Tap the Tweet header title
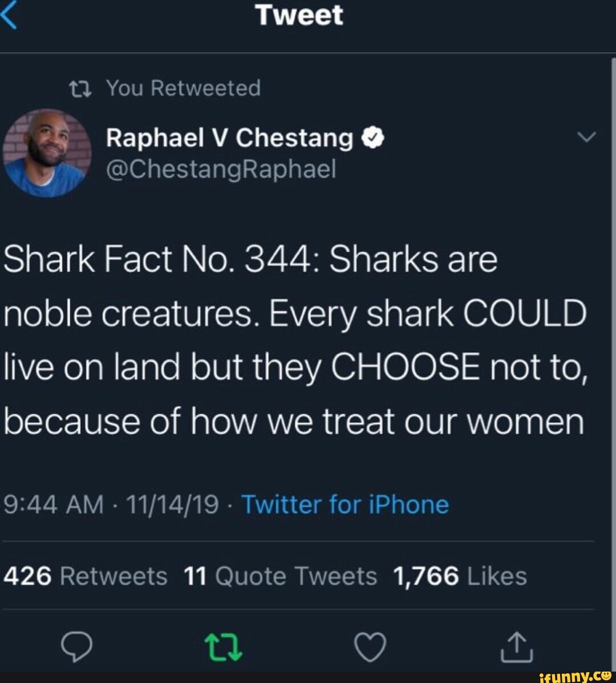This screenshot has height=683, width=616. [299, 15]
